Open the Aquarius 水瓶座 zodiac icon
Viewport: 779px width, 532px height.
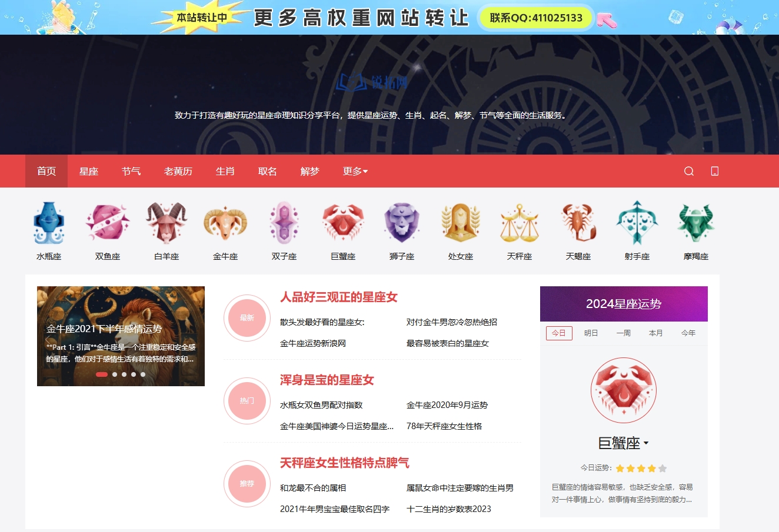click(49, 223)
